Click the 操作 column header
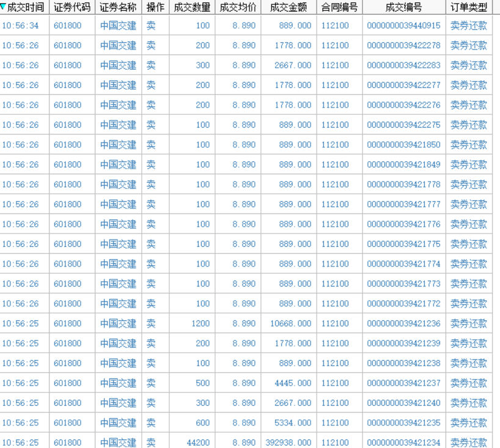Image resolution: width=500 pixels, height=448 pixels. click(x=155, y=7)
